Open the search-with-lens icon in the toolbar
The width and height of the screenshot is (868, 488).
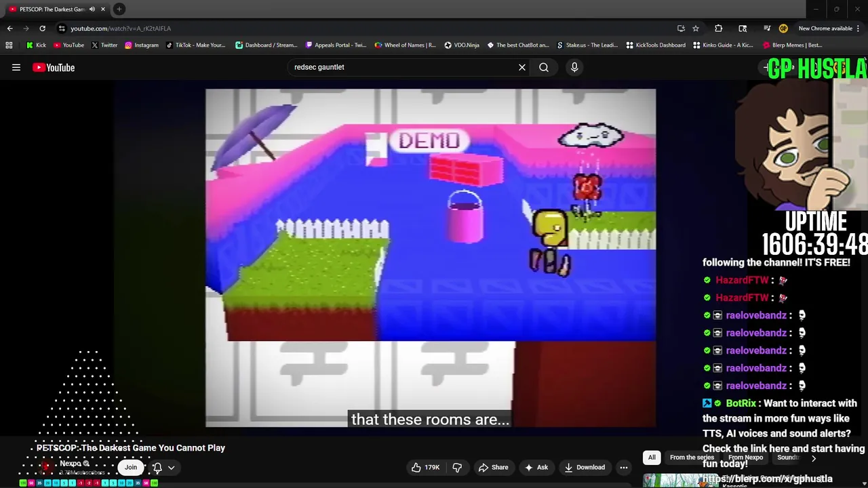(x=743, y=28)
